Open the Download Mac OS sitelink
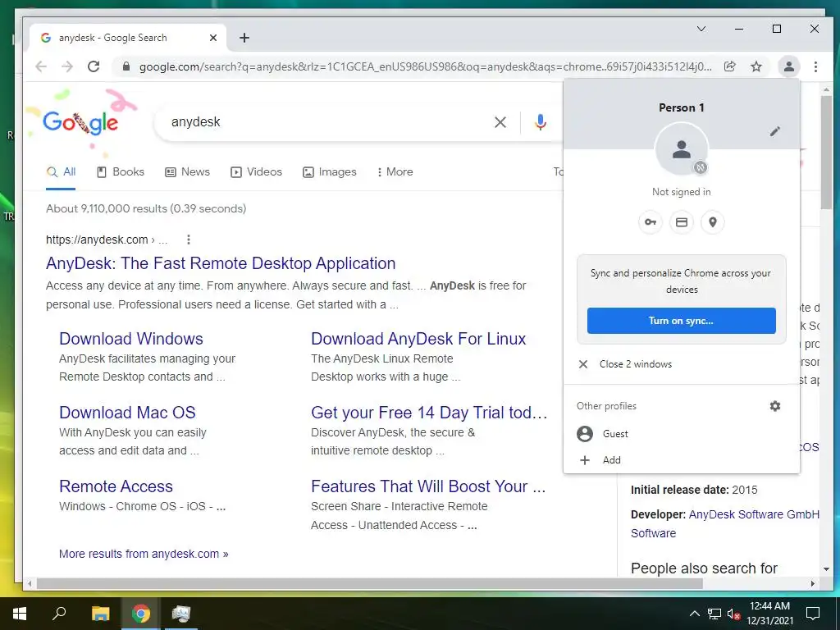Viewport: 840px width, 630px height. coord(127,413)
